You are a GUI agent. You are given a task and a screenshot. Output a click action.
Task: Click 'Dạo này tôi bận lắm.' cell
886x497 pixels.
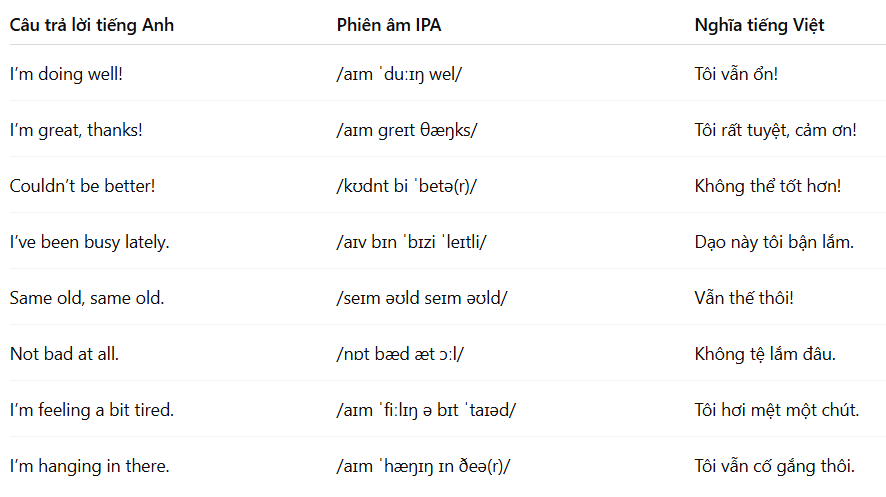tap(774, 242)
